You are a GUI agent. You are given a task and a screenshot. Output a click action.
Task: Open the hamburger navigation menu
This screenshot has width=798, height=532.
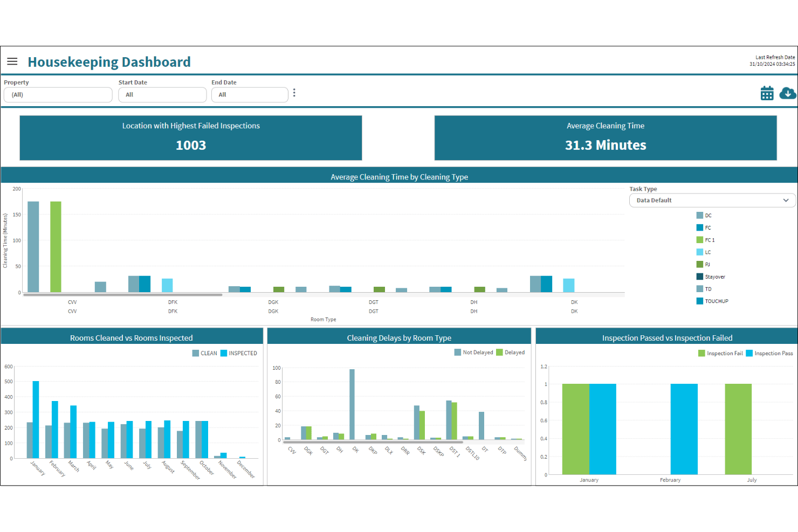tap(12, 61)
